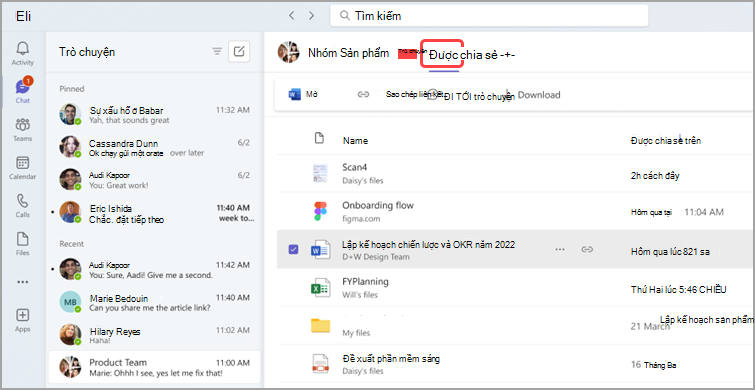Open recent Audi Kapoor chat at 11:42

[155, 270]
